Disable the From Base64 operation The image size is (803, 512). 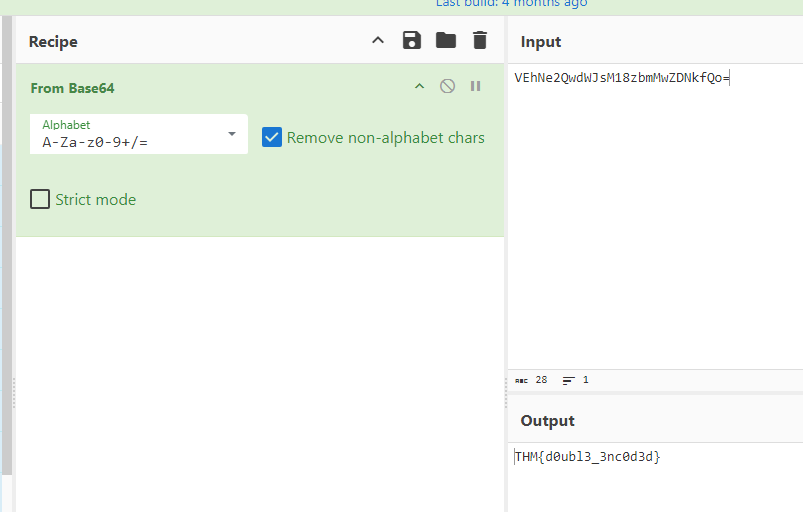point(448,87)
